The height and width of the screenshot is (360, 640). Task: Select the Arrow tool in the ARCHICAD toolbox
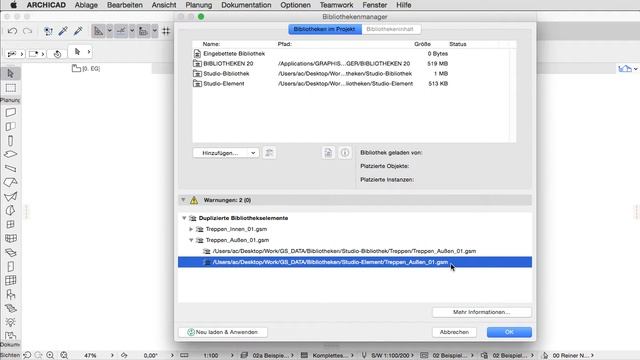tap(11, 73)
